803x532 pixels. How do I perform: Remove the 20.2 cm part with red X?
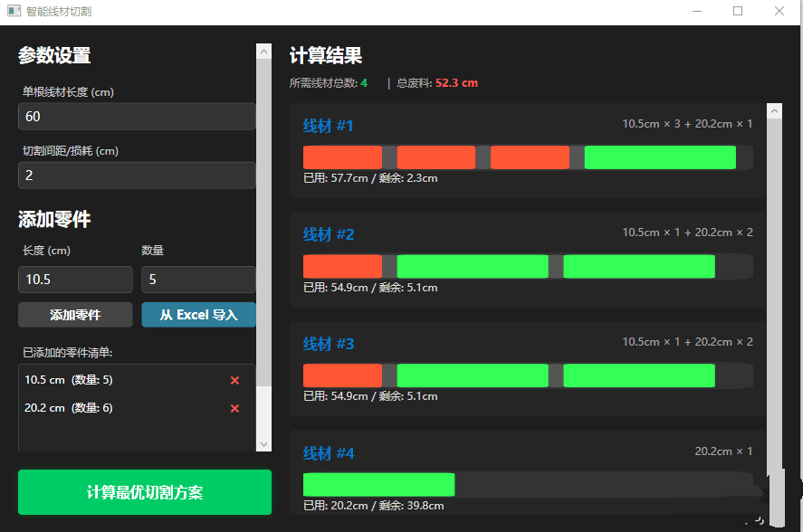pyautogui.click(x=234, y=409)
